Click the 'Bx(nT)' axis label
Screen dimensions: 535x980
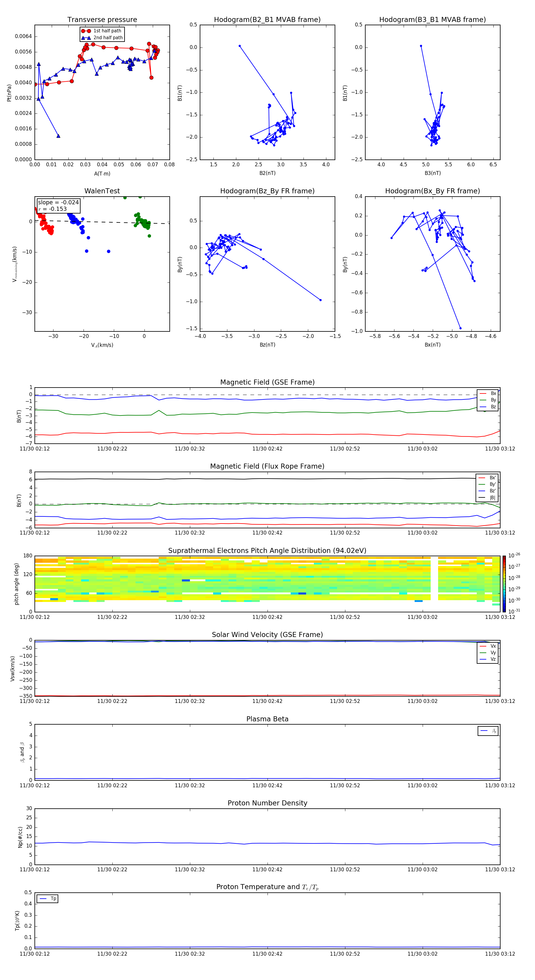coord(432,345)
